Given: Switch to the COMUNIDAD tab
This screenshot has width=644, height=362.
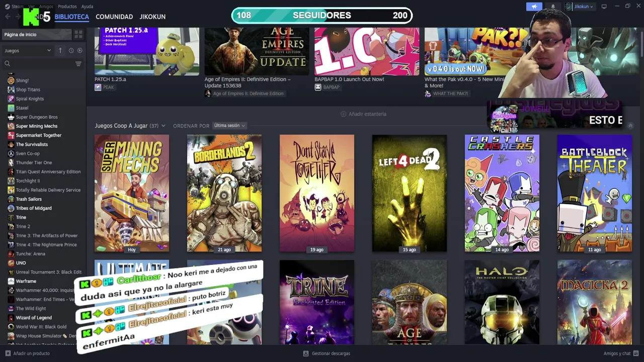Looking at the screenshot, I should click(114, 17).
